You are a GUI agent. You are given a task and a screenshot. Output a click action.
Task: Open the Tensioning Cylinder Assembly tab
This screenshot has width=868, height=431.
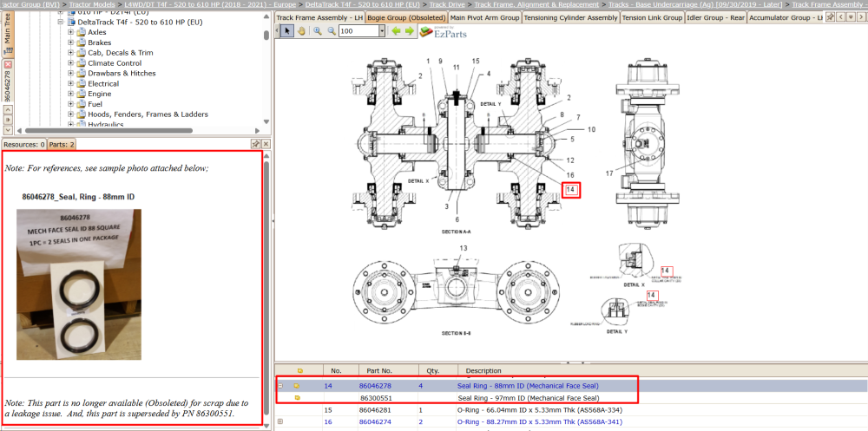570,17
